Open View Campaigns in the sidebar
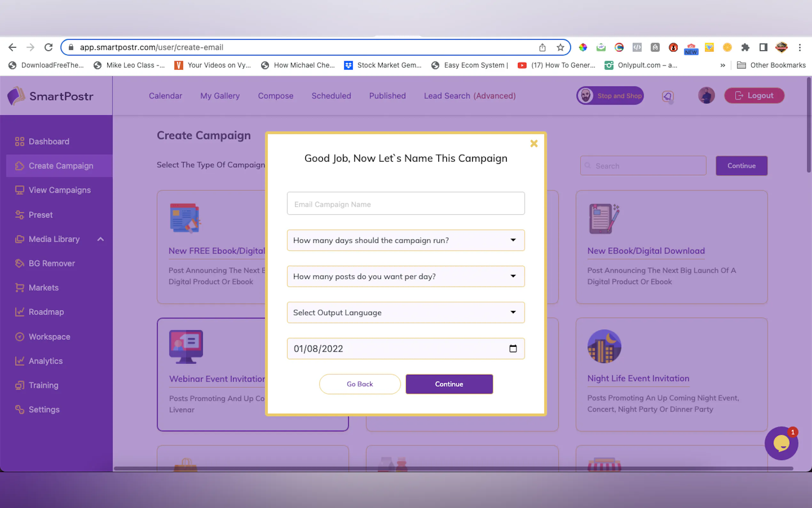 (x=59, y=190)
